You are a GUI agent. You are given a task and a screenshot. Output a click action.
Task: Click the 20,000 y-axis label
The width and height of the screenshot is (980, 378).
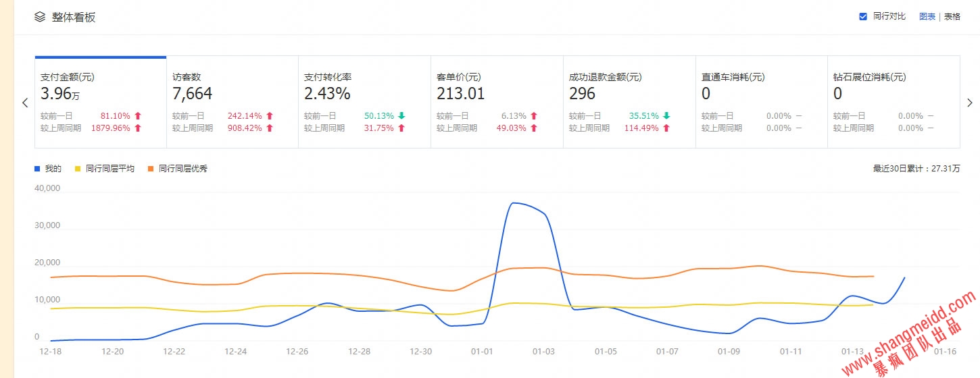point(47,263)
